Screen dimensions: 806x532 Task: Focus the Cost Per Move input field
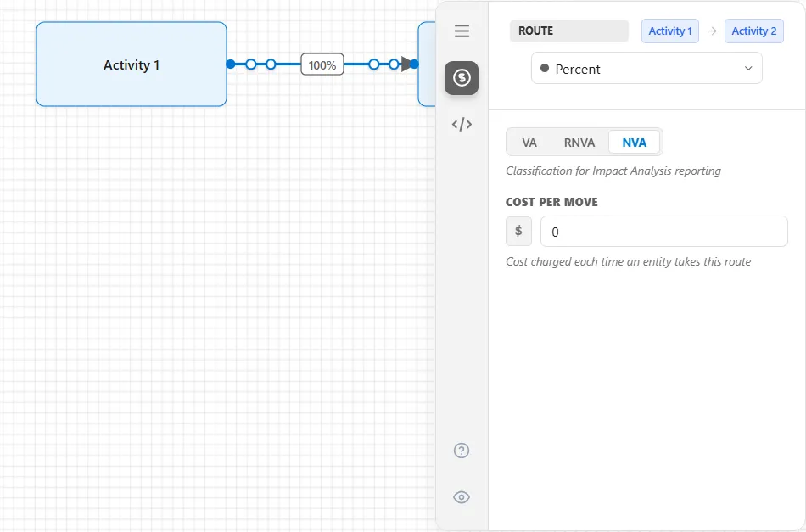click(664, 232)
